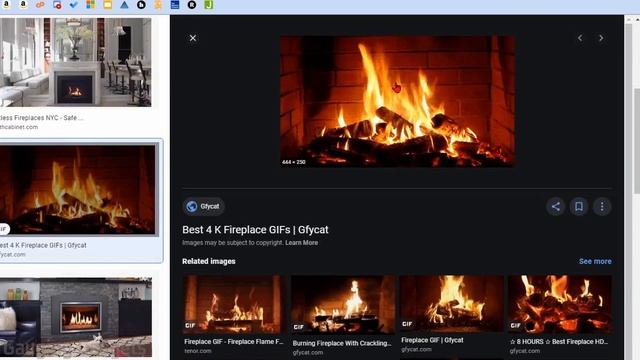Image resolution: width=640 pixels, height=360 pixels.
Task: Click the "Best 4 K Fireplace GIFs | Gfycat" title
Action: (255, 230)
